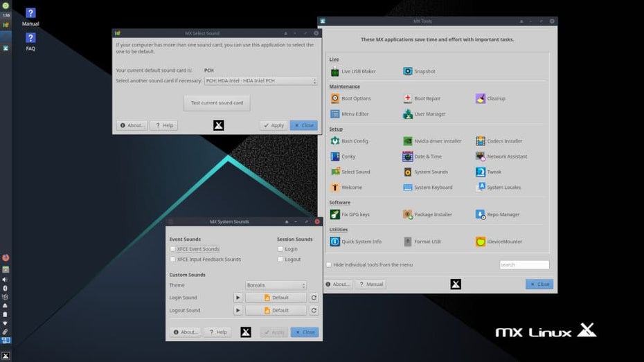Choose Login Sound Default file button
This screenshot has height=362, width=644.
pyautogui.click(x=276, y=298)
